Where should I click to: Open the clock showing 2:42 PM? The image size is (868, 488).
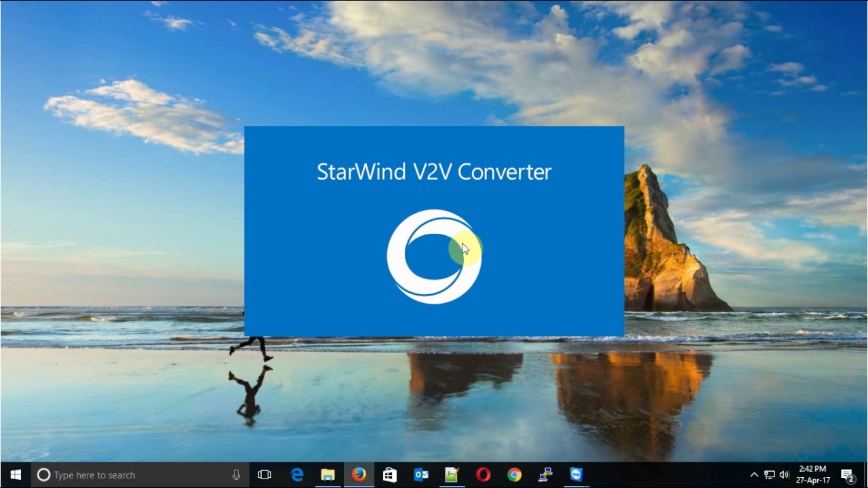point(812,474)
